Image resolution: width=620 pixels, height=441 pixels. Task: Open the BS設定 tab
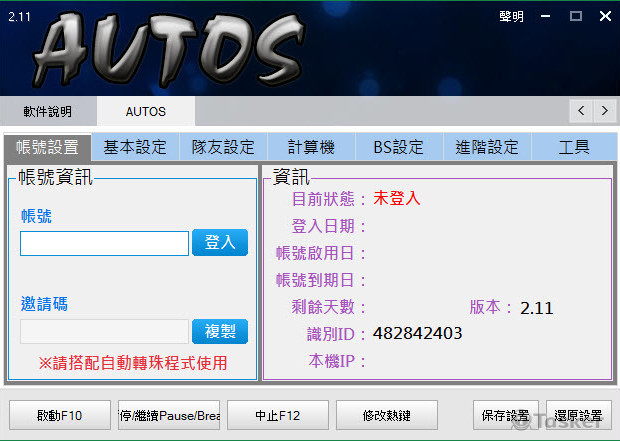[x=399, y=147]
